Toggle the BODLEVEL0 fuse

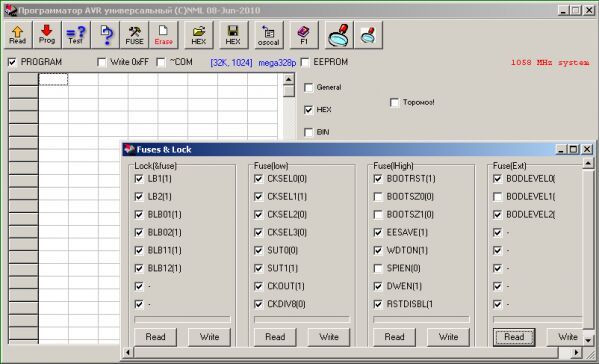[497, 178]
